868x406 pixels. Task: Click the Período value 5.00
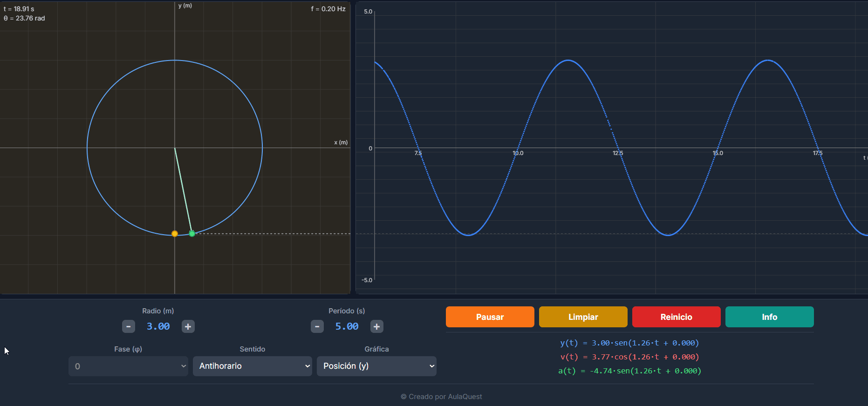point(347,326)
